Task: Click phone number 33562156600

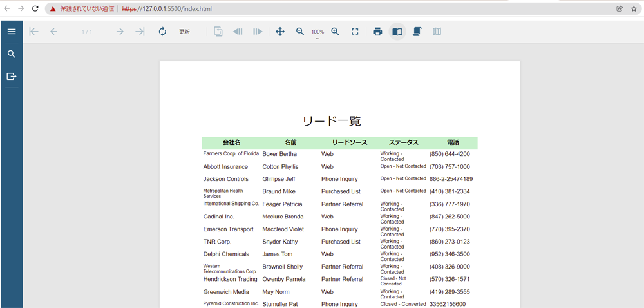Action: click(448, 304)
